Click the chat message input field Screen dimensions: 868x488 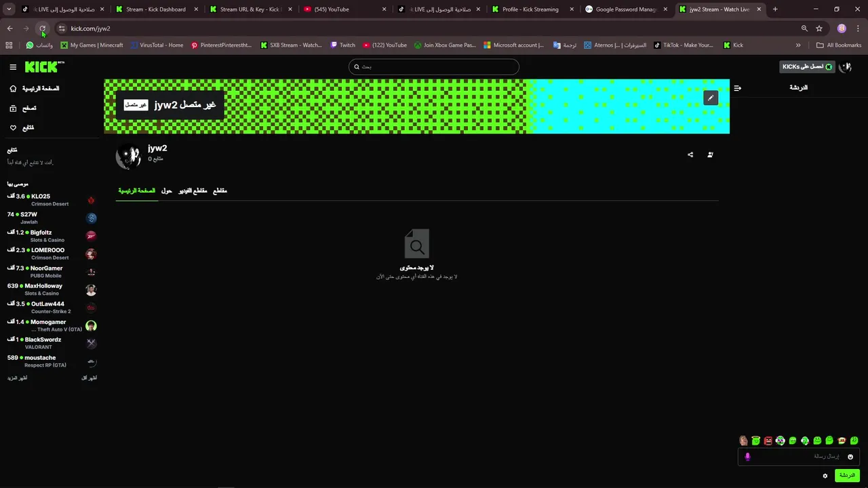tap(798, 457)
